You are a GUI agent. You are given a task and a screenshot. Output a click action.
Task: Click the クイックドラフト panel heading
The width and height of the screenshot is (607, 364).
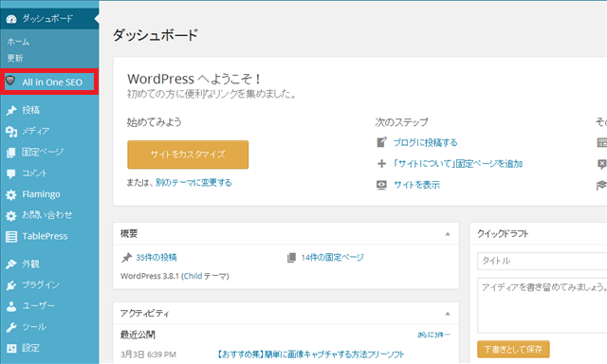click(503, 233)
